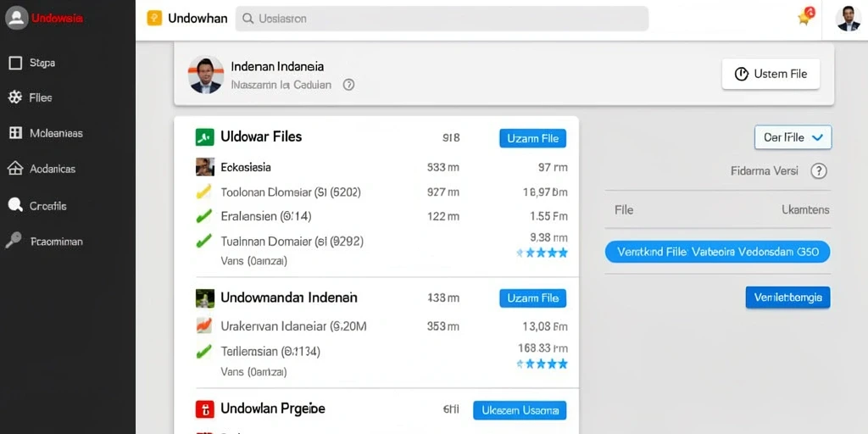Click Uzam File button for Uldowar Files
Viewport: 868px width, 434px height.
coord(532,138)
